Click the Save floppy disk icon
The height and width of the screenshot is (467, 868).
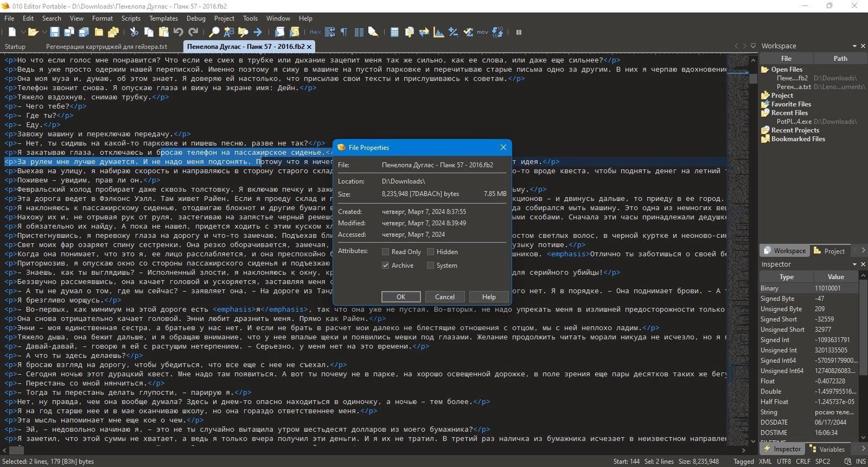coord(55,32)
